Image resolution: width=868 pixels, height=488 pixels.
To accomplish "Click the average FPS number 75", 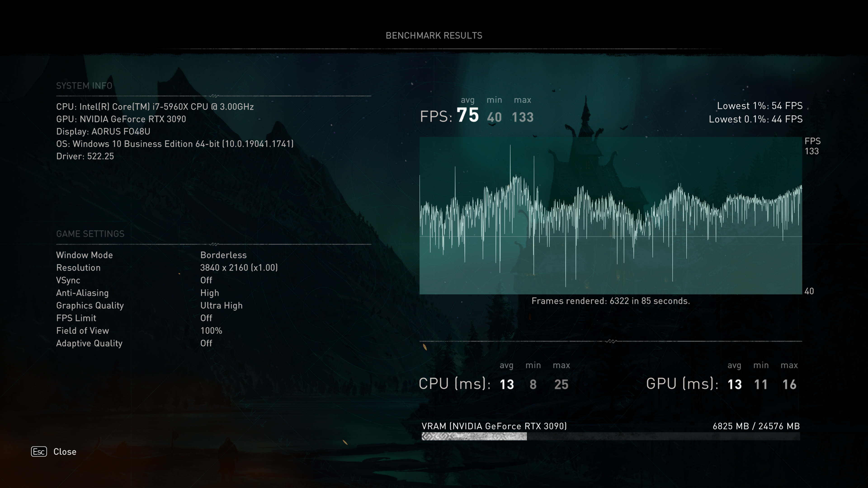I will (467, 115).
